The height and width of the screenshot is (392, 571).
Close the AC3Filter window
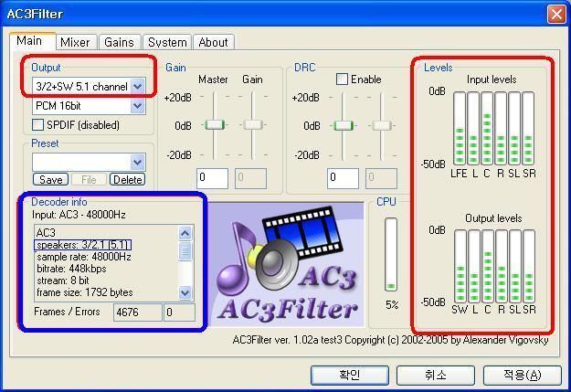556,15
